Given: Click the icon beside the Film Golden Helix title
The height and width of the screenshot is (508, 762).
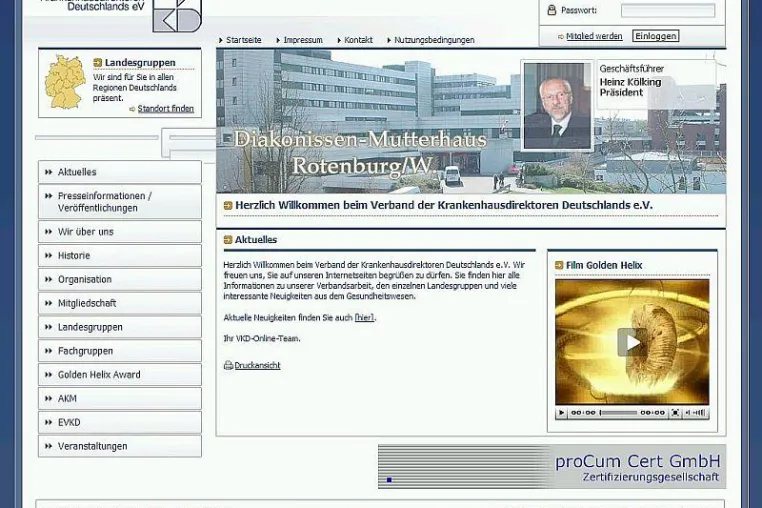Looking at the screenshot, I should click(559, 265).
